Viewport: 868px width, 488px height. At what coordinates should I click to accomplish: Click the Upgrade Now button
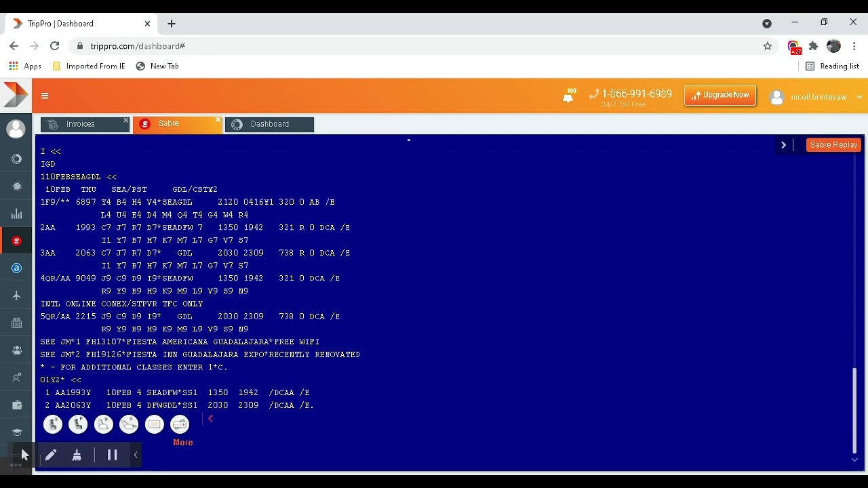pyautogui.click(x=720, y=96)
